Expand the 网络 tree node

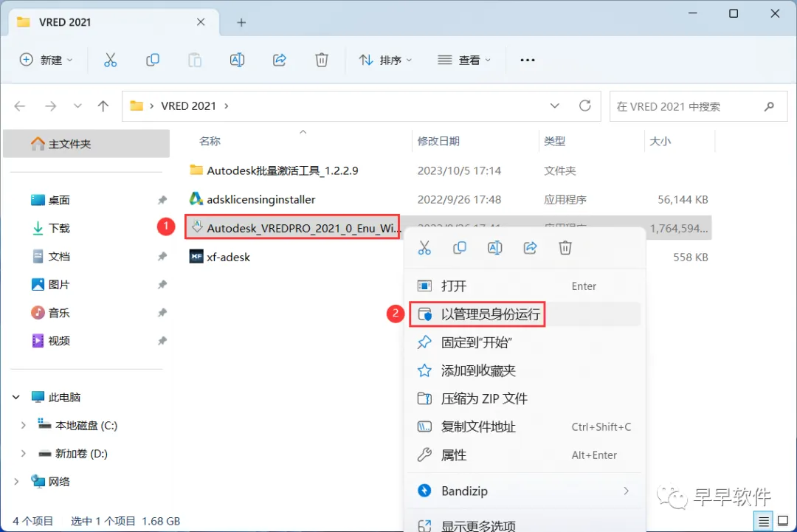pos(16,481)
